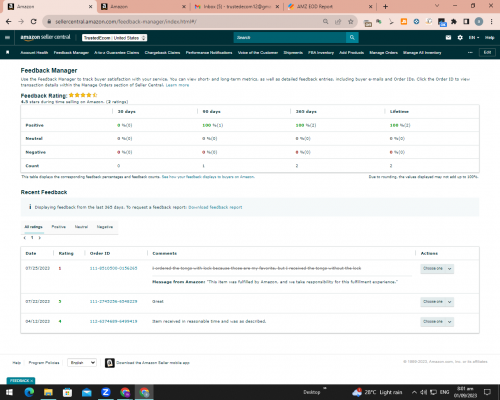Open Voice of the Customer
Image resolution: width=500 pixels, height=400 pixels.
pos(258,52)
